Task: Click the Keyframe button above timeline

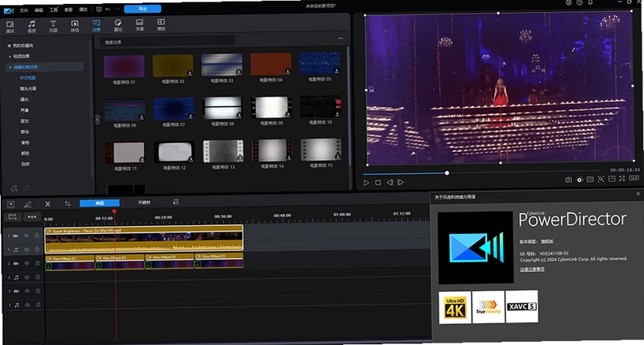Action: [x=144, y=202]
